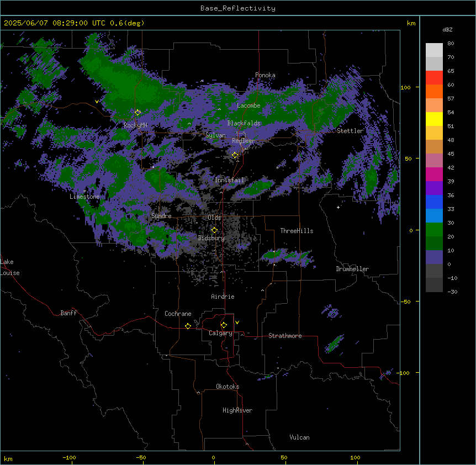The height and width of the screenshot is (465, 476).
Task: Pick the slate purple 10 to 0 dBZ swatch
Action: [434, 257]
